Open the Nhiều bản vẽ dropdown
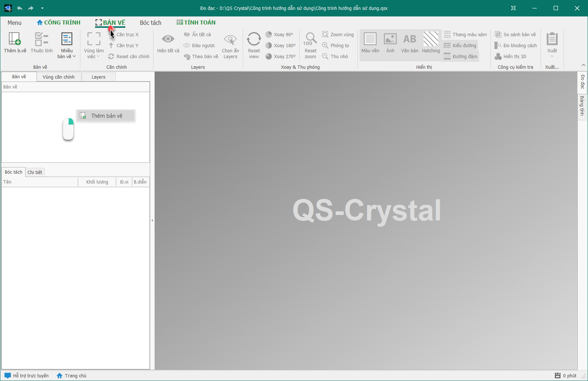The image size is (588, 381). pyautogui.click(x=67, y=45)
